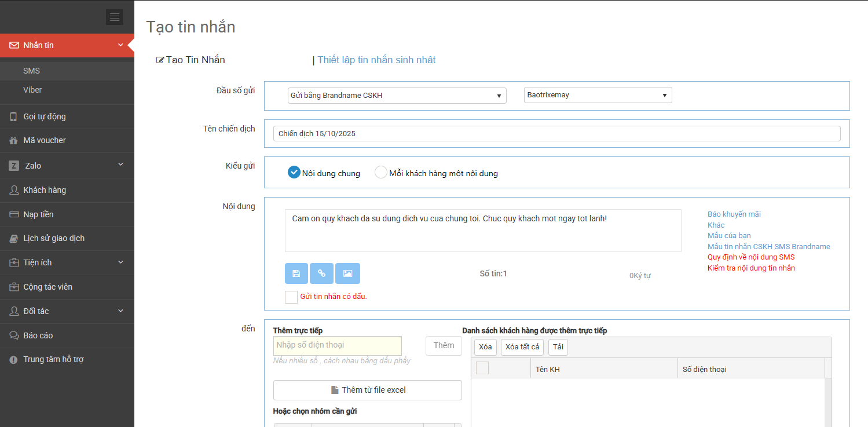Click the Xóa tất cả button
The width and height of the screenshot is (868, 427).
coord(522,347)
